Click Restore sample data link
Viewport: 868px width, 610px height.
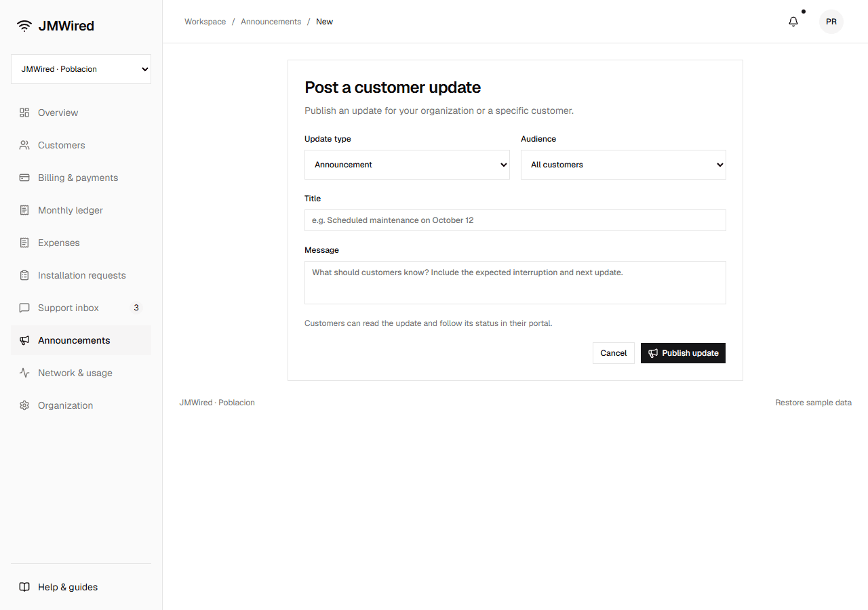click(813, 403)
